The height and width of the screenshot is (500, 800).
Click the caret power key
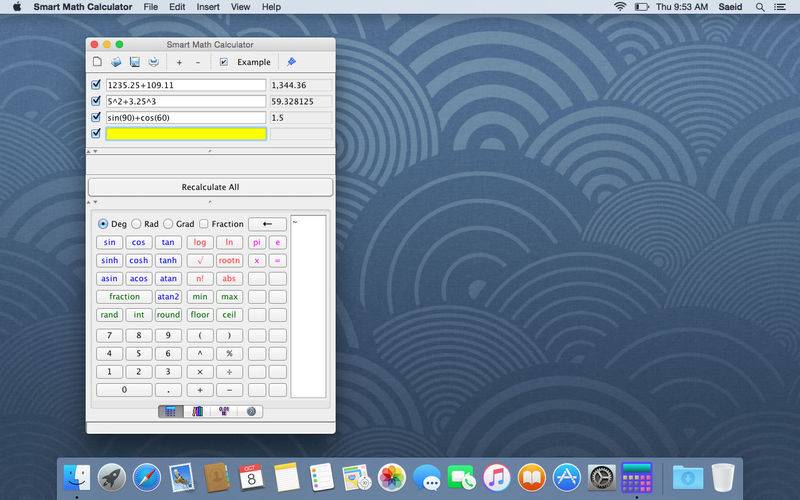(200, 354)
